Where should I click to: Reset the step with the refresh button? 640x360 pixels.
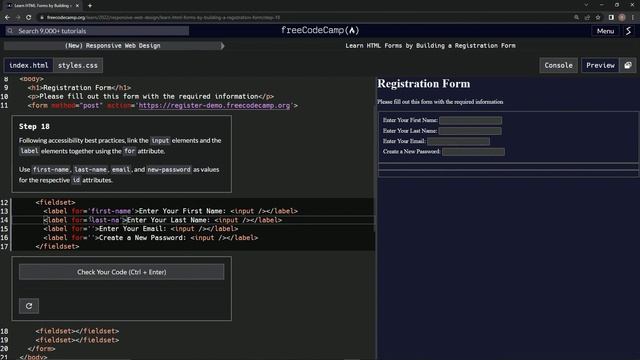coord(29,306)
